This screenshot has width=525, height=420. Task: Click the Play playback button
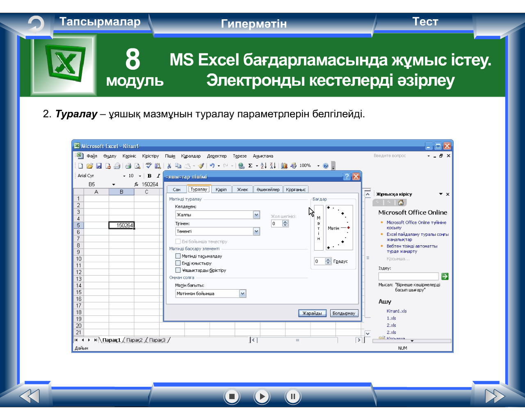262,397
